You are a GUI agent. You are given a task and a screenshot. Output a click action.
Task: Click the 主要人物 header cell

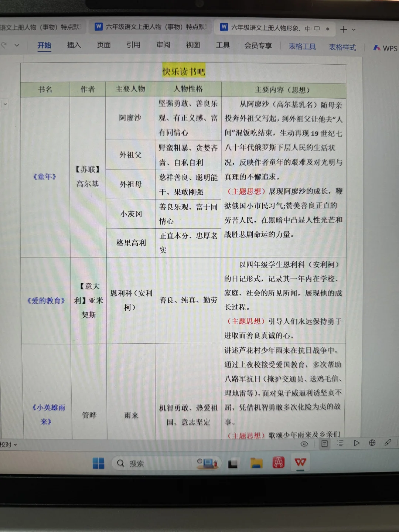(130, 89)
